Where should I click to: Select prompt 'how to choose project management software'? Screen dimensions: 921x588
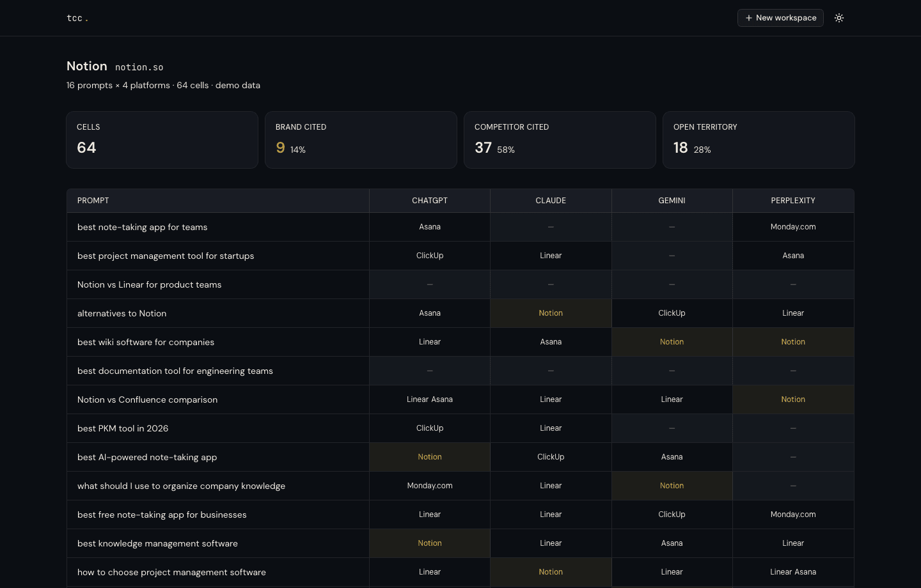(x=218, y=572)
